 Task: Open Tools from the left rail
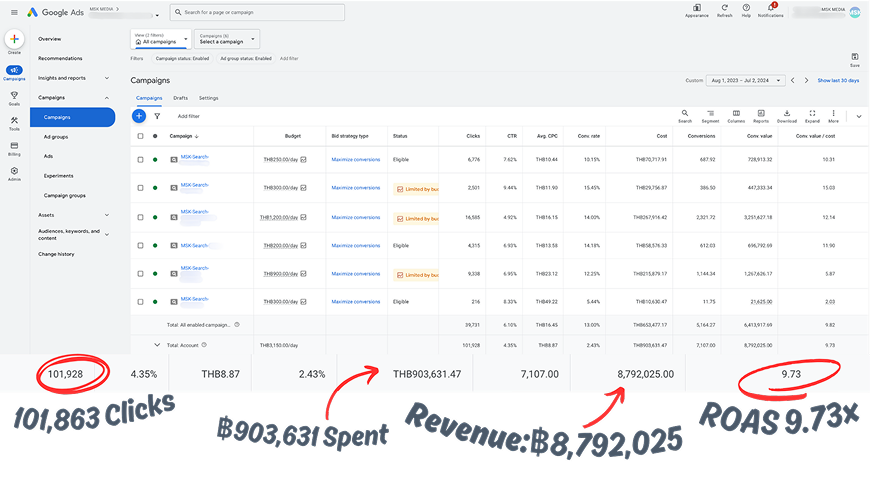point(14,123)
